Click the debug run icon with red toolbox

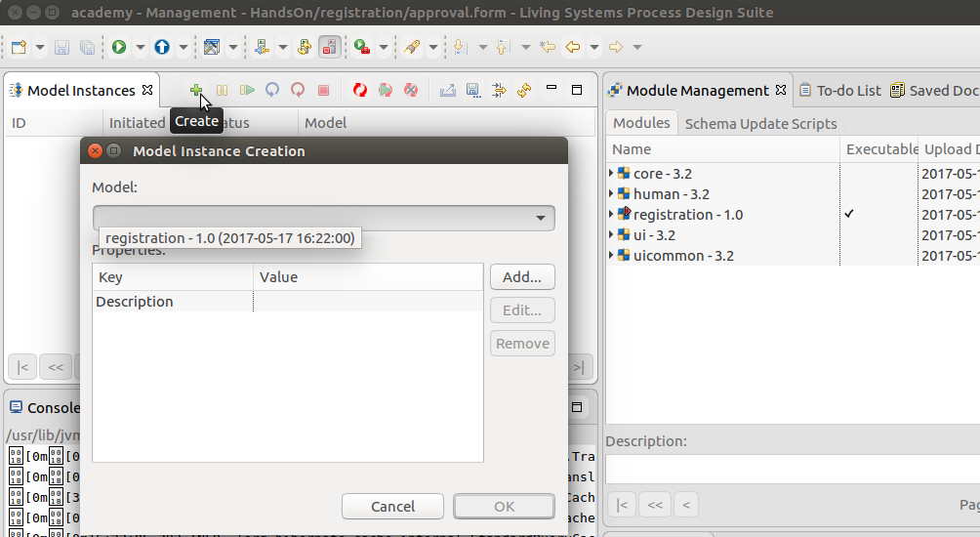click(x=362, y=47)
